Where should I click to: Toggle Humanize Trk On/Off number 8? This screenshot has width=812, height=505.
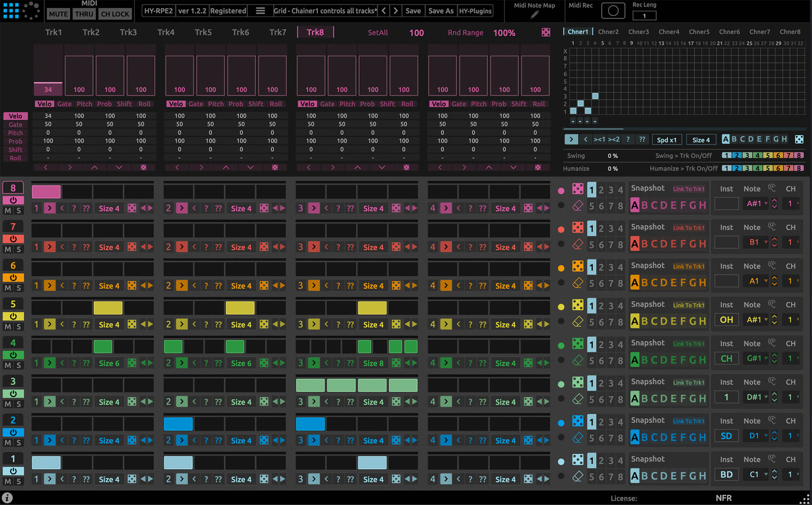[x=799, y=168]
